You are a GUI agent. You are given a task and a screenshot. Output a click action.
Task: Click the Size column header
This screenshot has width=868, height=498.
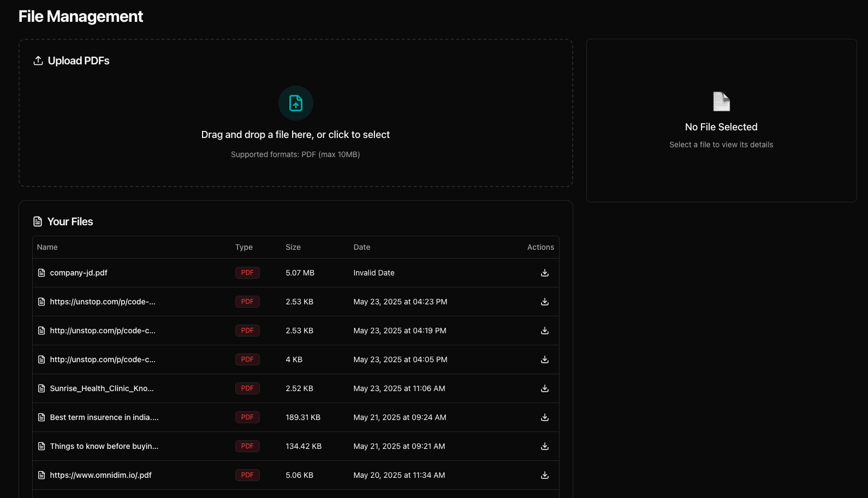[x=293, y=247]
